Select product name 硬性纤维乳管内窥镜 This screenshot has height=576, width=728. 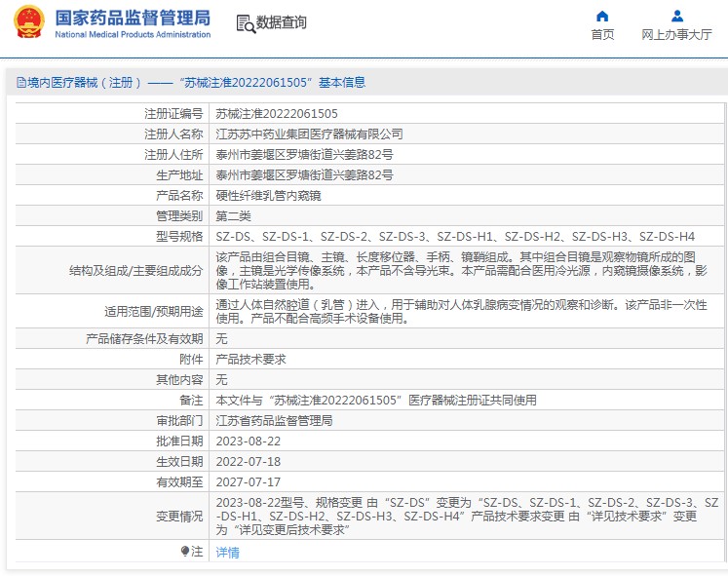pos(268,195)
